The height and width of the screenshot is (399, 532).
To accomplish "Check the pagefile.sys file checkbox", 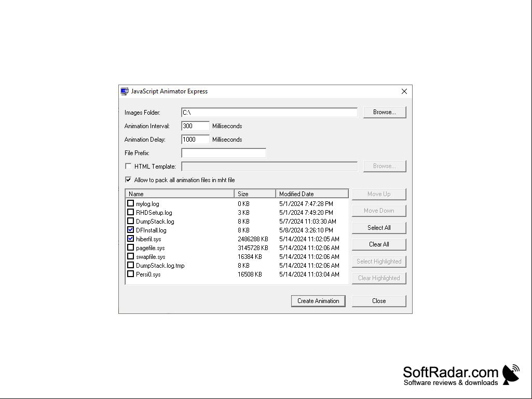I will [x=131, y=247].
